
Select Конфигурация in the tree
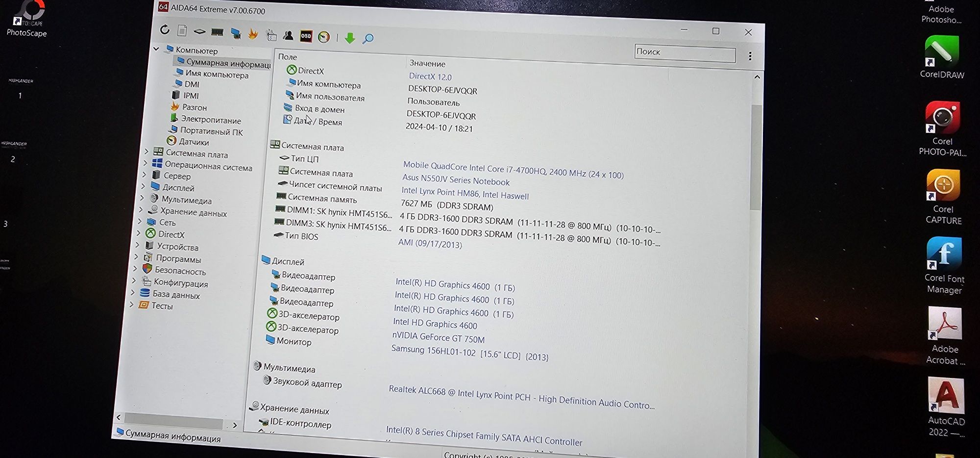(x=174, y=282)
